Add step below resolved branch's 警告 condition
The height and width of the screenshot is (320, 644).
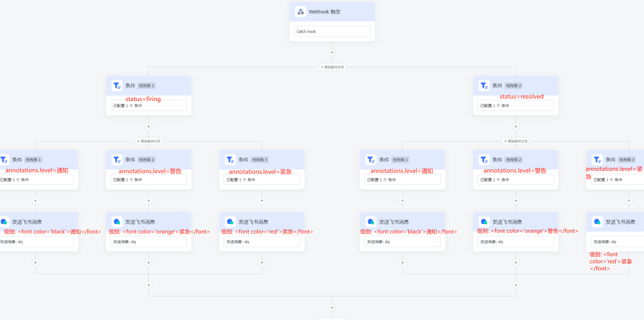516,201
